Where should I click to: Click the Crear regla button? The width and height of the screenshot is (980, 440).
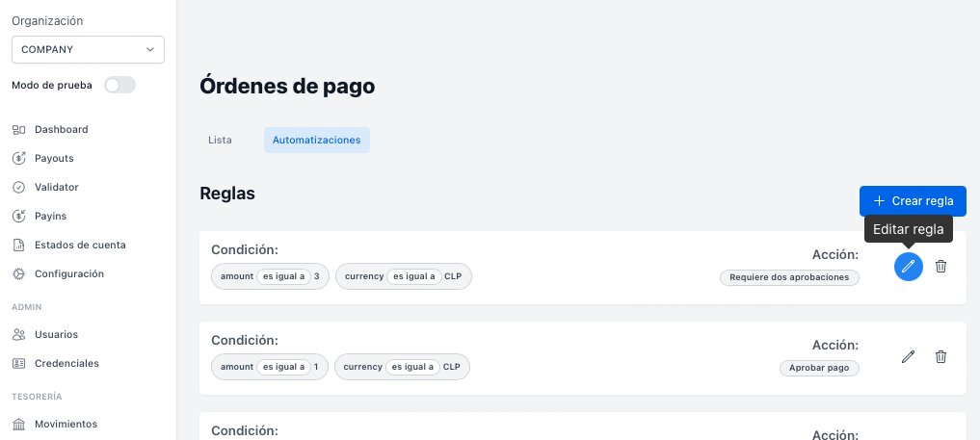[913, 201]
